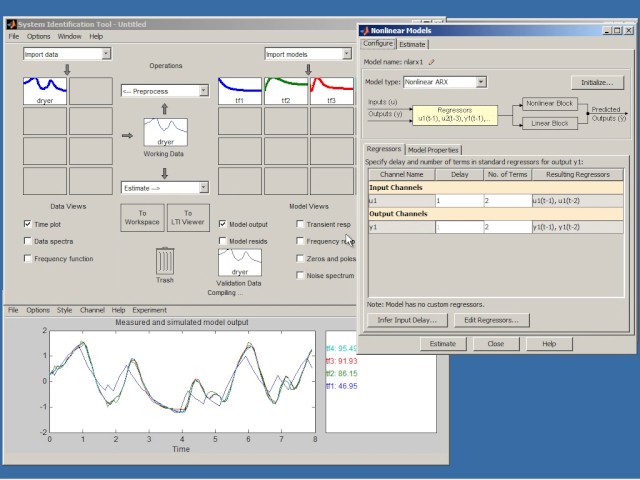This screenshot has height=480, width=640.
Task: Click the Validation Data dryer box
Action: click(x=240, y=262)
